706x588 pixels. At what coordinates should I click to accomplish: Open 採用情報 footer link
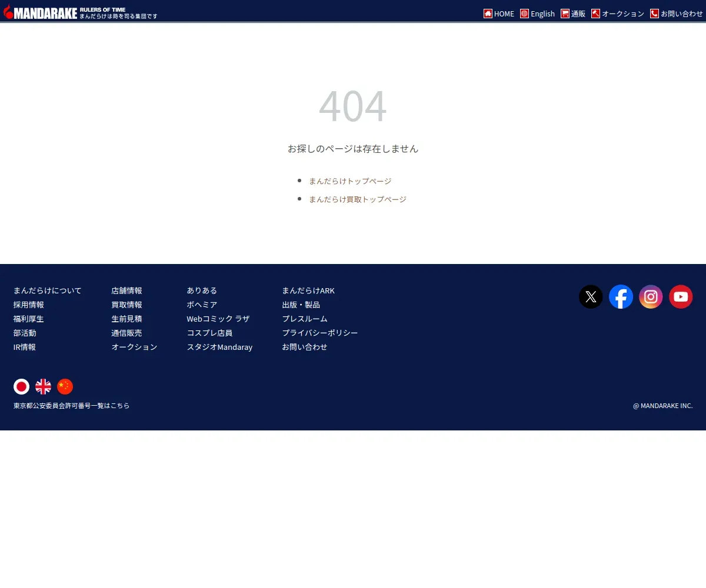(x=29, y=305)
